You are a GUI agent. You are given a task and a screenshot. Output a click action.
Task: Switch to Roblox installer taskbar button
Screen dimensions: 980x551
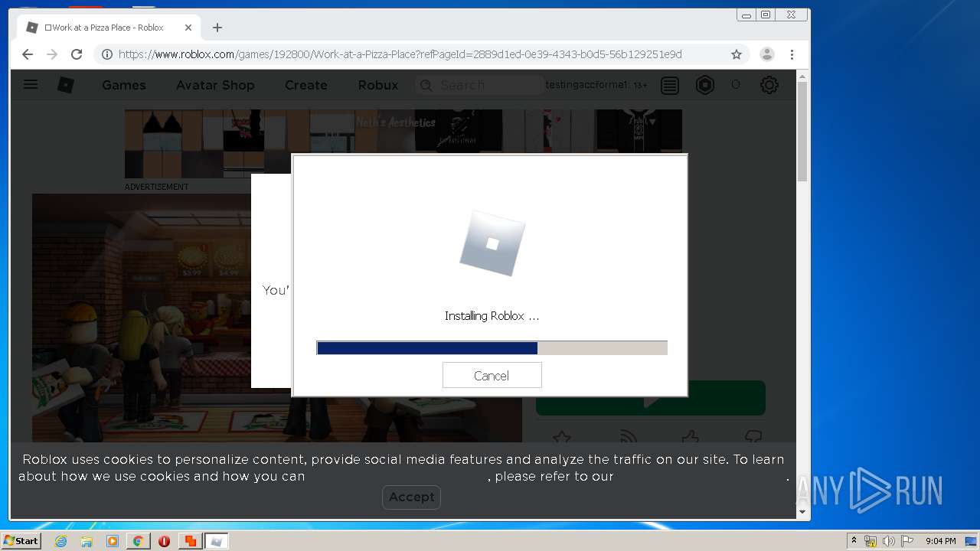pyautogui.click(x=216, y=541)
